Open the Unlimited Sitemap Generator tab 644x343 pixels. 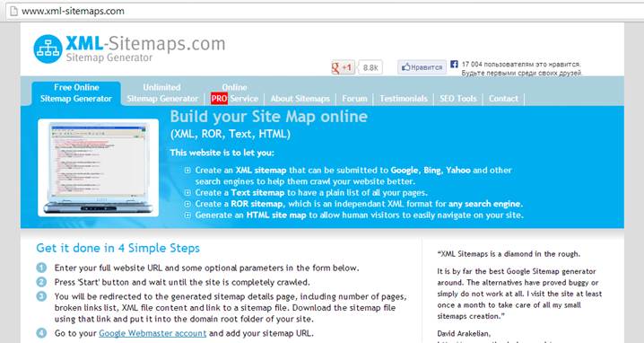click(162, 93)
